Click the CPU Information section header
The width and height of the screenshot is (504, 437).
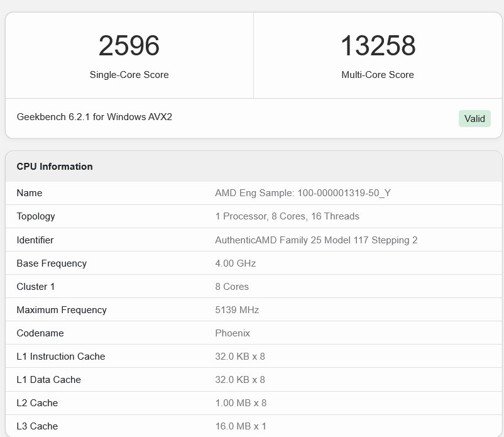click(54, 166)
